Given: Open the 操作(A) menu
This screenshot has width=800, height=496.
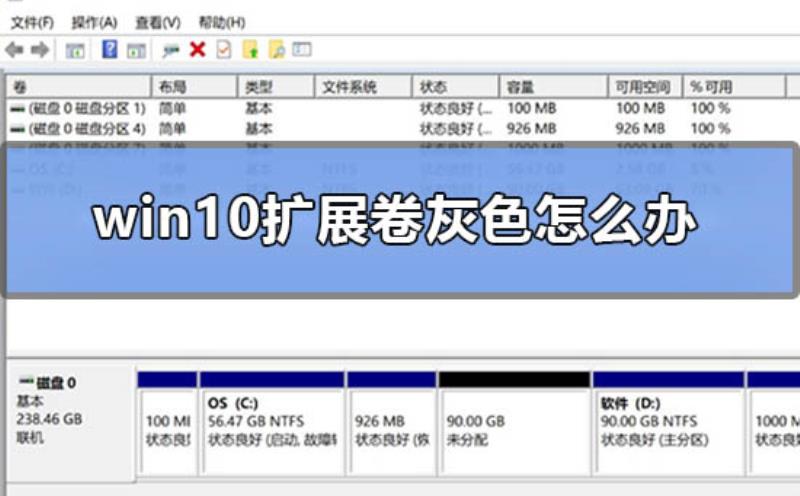Looking at the screenshot, I should tap(94, 22).
